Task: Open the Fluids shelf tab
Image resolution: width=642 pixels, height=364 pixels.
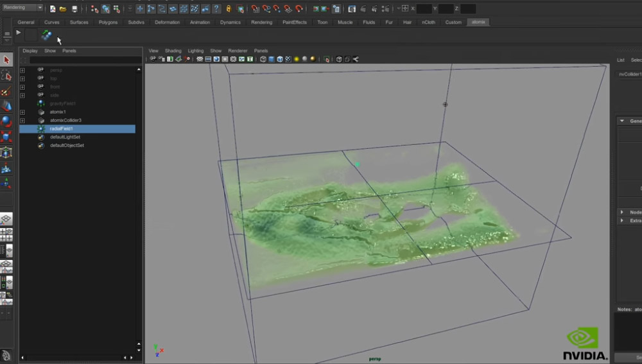Action: [369, 22]
